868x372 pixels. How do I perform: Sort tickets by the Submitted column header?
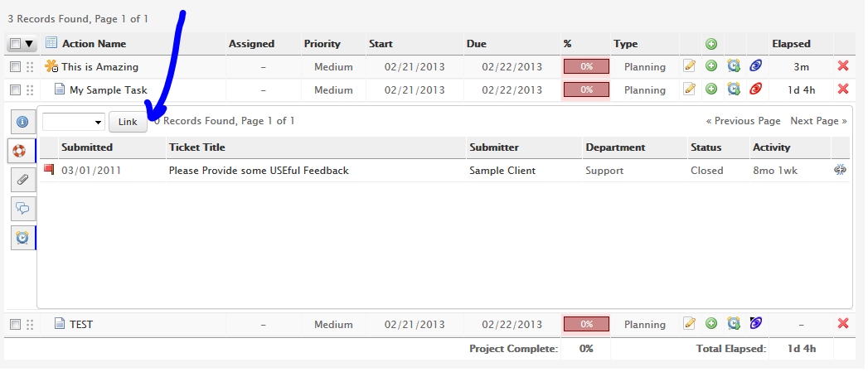click(87, 147)
